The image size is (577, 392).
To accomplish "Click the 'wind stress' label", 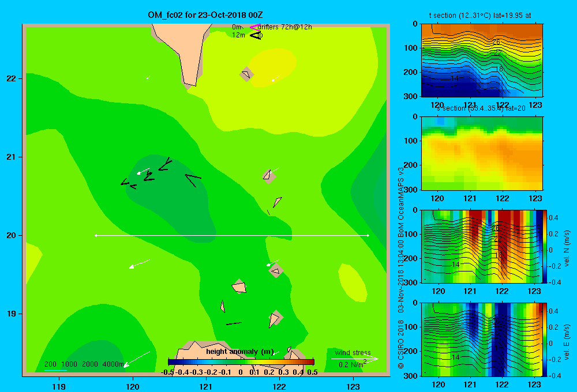I will [x=353, y=353].
